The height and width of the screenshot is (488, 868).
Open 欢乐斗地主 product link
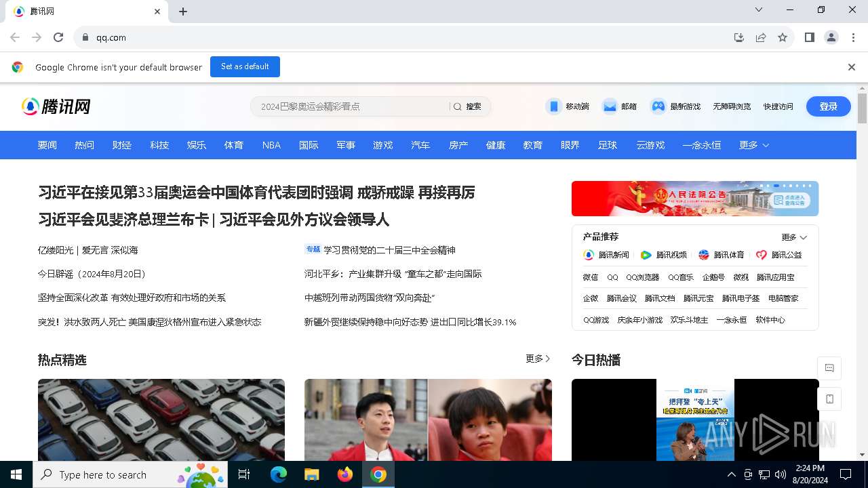point(689,320)
